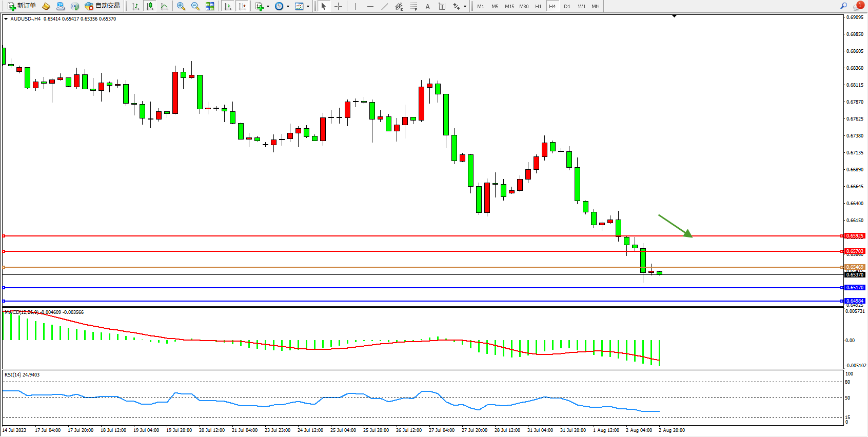Switch to the D1 timeframe

567,6
